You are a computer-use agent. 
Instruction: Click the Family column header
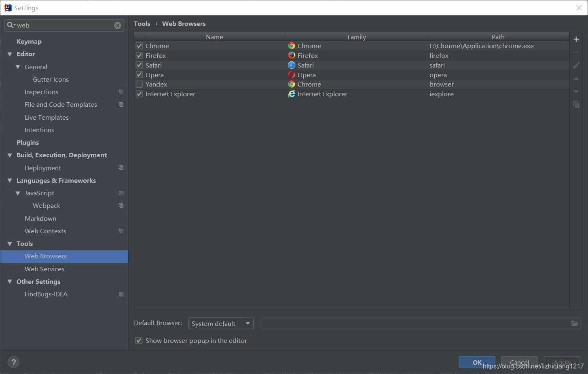pos(357,37)
